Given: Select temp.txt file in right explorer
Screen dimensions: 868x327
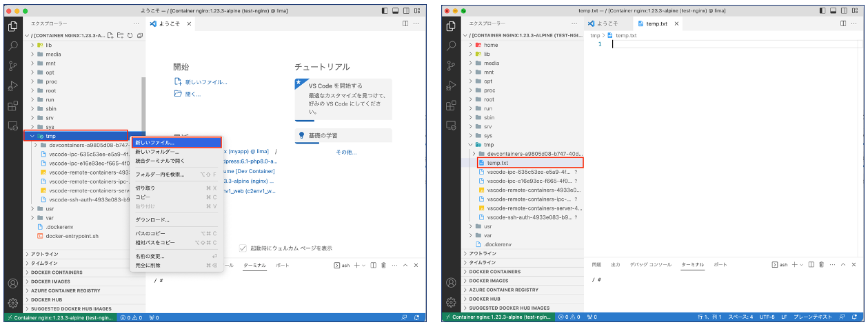Looking at the screenshot, I should 530,163.
